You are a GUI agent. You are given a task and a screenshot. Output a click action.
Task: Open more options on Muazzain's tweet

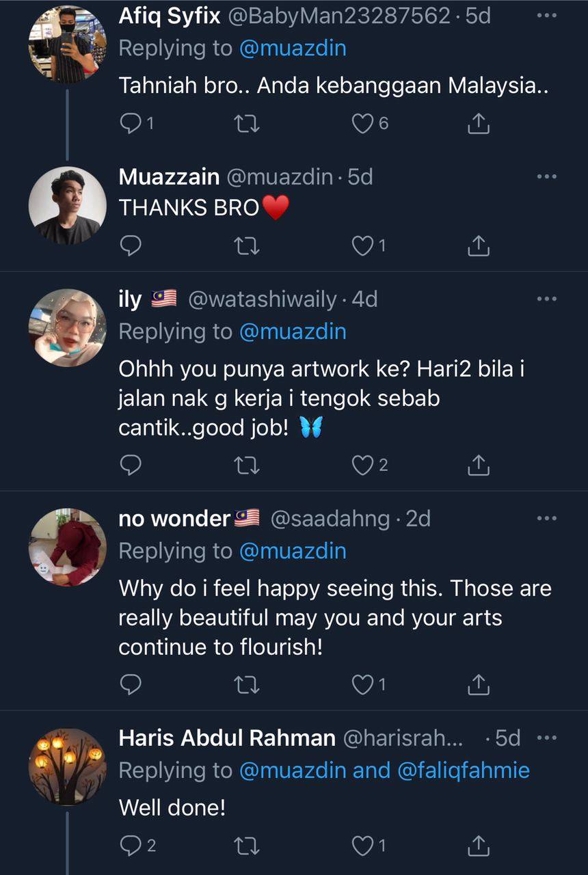point(547,177)
